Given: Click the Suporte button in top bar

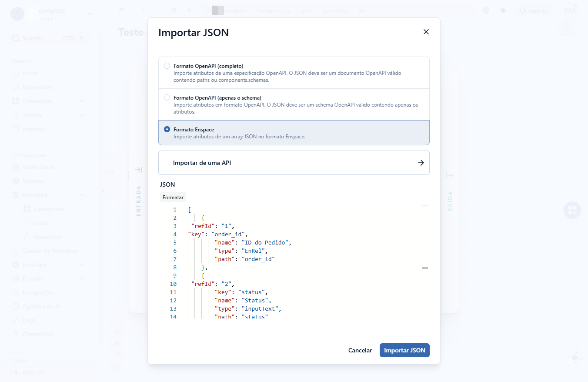Looking at the screenshot, I should [533, 10].
